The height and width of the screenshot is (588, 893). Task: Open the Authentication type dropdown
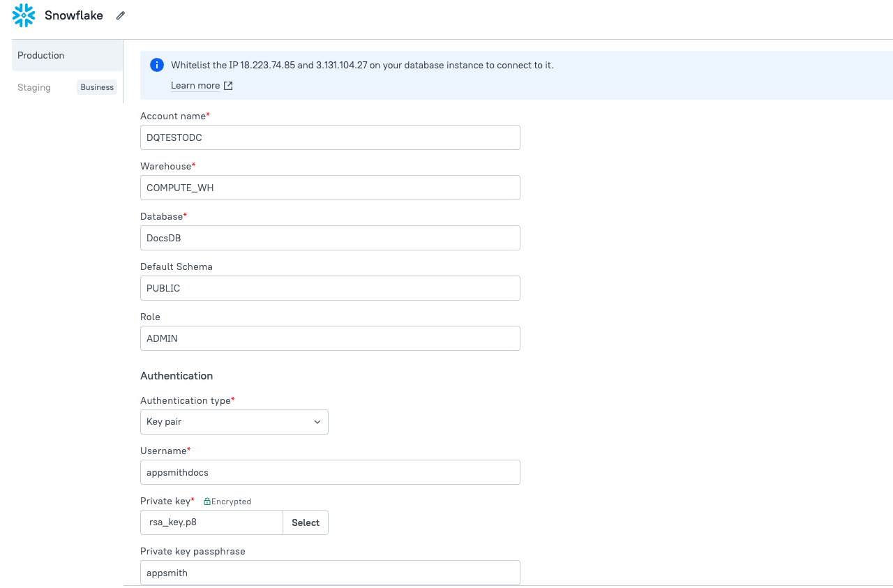click(234, 422)
